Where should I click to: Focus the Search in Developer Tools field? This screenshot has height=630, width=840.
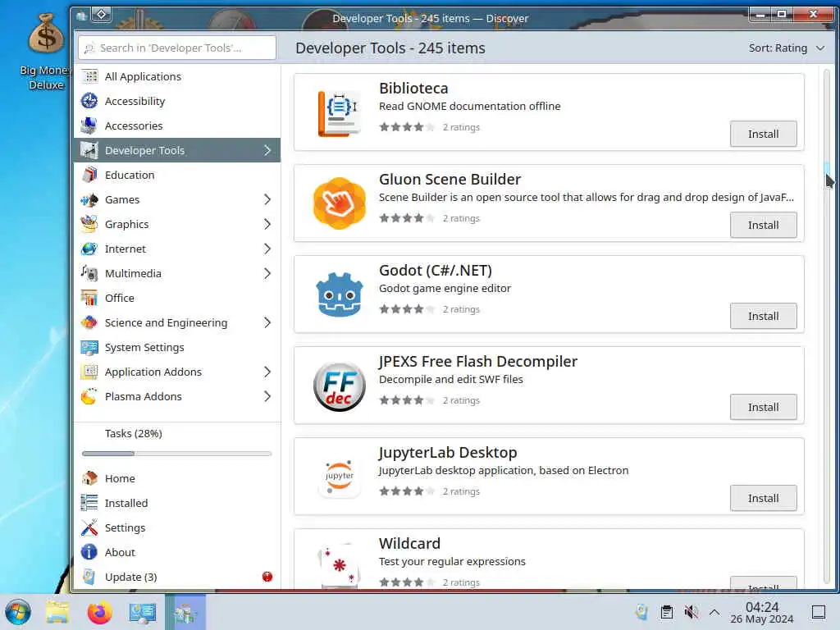(177, 48)
